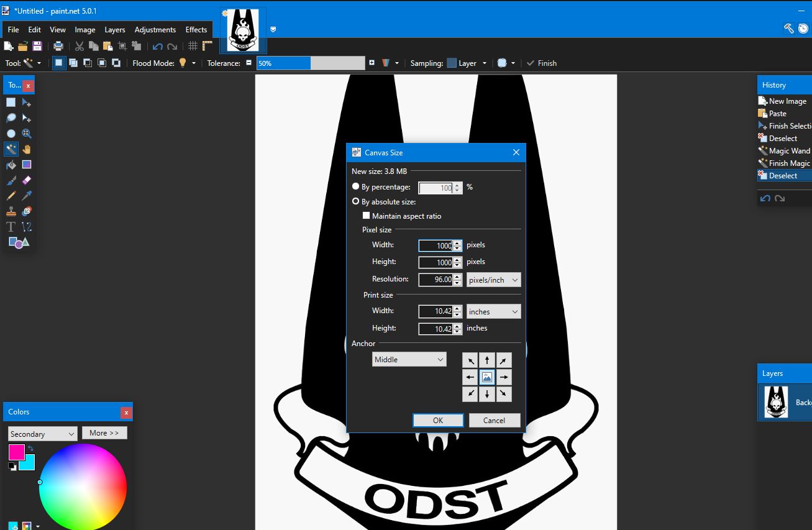This screenshot has height=530, width=812.
Task: Cancel the Canvas Size dialog
Action: point(495,420)
